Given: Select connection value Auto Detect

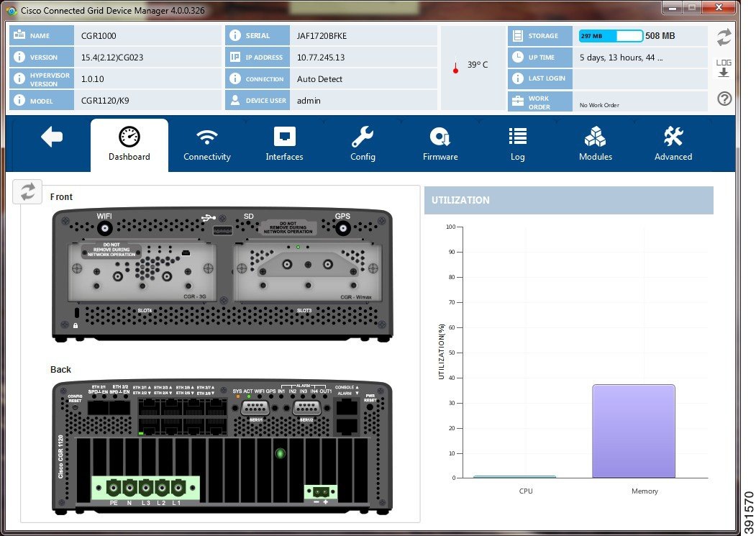Looking at the screenshot, I should [319, 79].
